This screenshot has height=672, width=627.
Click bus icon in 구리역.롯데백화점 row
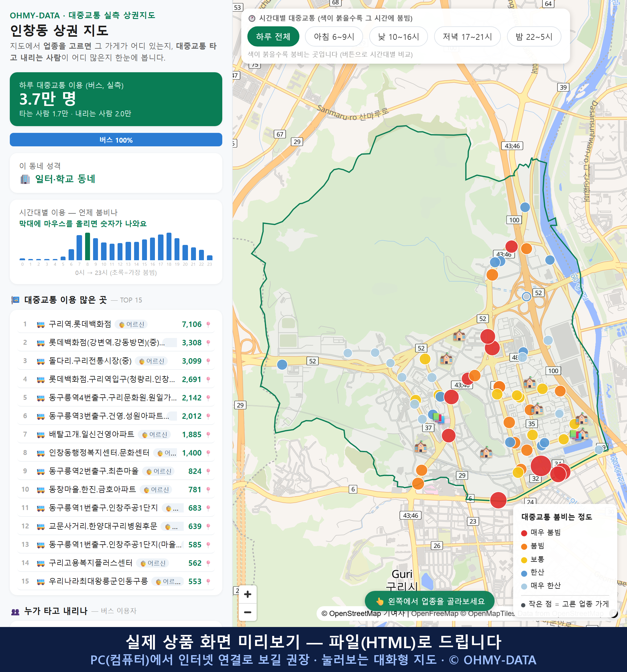[x=40, y=325]
